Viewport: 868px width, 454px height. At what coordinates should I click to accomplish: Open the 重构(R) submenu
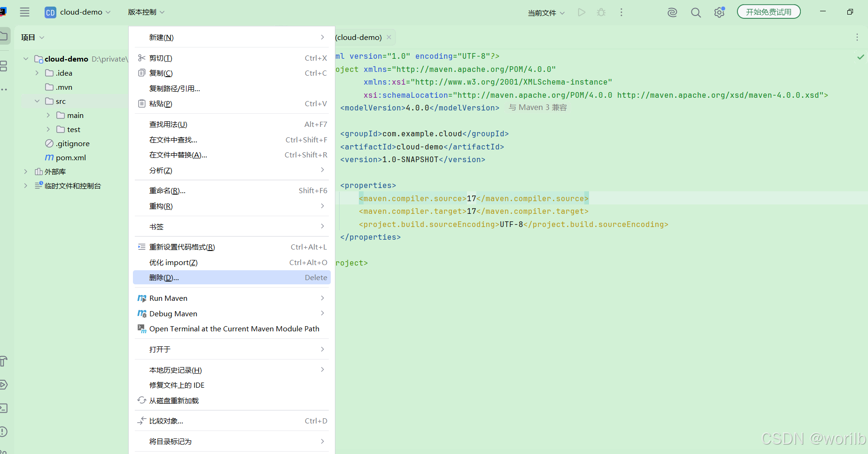232,206
